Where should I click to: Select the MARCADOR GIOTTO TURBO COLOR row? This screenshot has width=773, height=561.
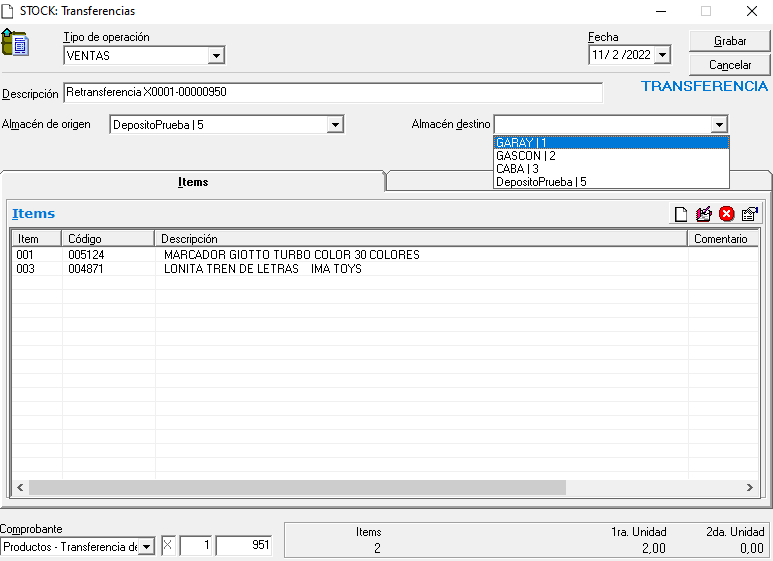[x=291, y=255]
